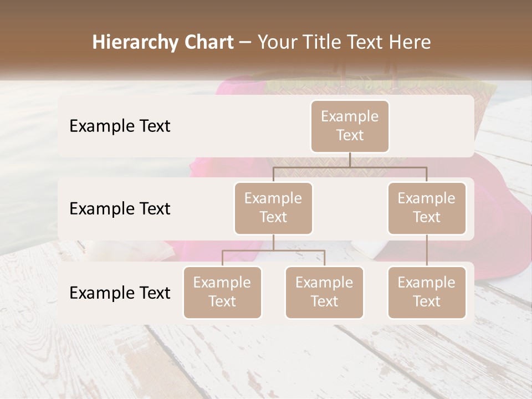532x399 pixels.
Task: Click the empty area of the second row band
Action: pos(350,208)
